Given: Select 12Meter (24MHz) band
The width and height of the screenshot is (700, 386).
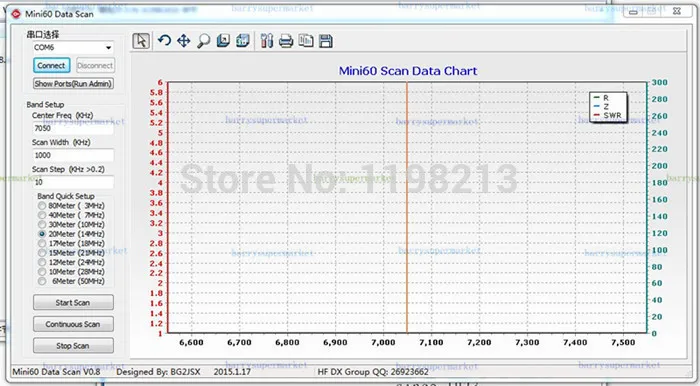Looking at the screenshot, I should [72, 262].
